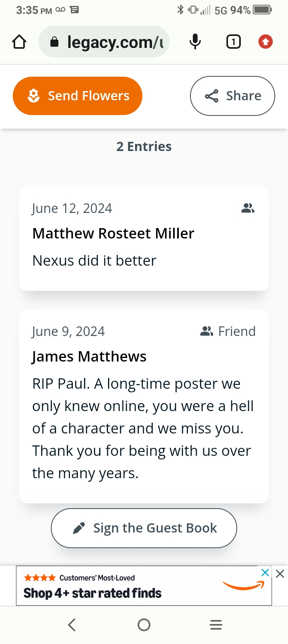Tap relationship icon on Matthew Rosteet Miller entry
Image resolution: width=288 pixels, height=644 pixels.
[248, 208]
